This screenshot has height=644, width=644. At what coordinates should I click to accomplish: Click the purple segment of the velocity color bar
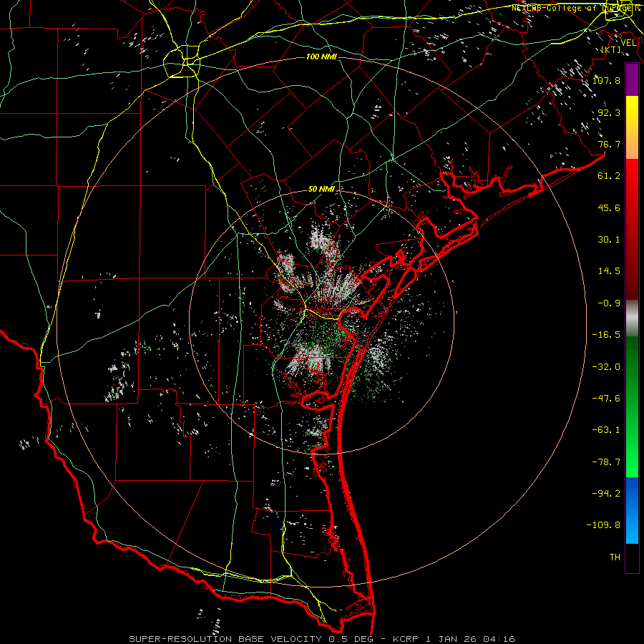tap(632, 79)
